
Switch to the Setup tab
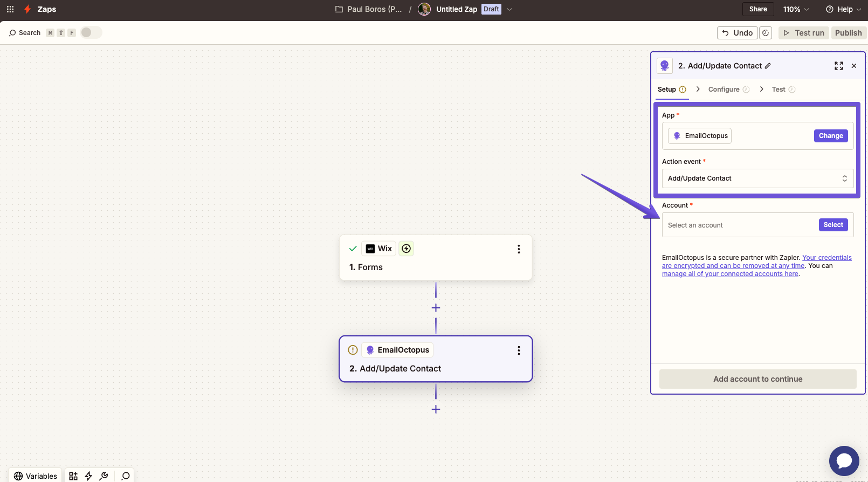coord(672,89)
